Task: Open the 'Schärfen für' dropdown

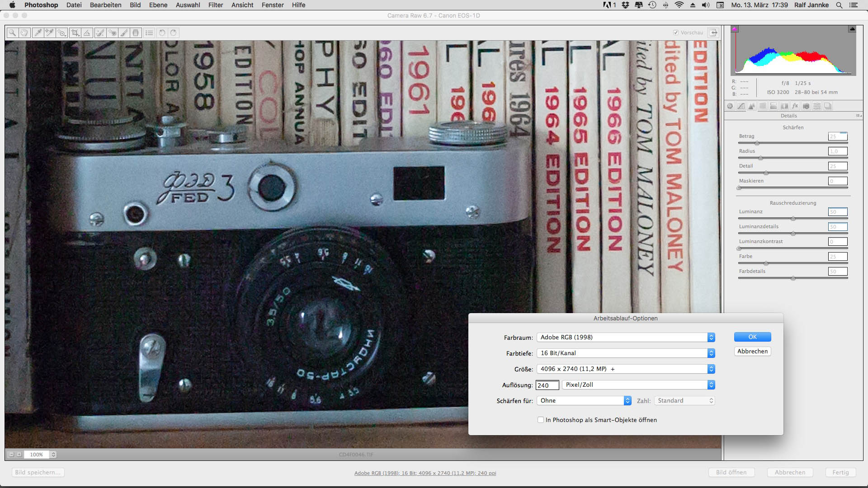Action: [x=584, y=401]
